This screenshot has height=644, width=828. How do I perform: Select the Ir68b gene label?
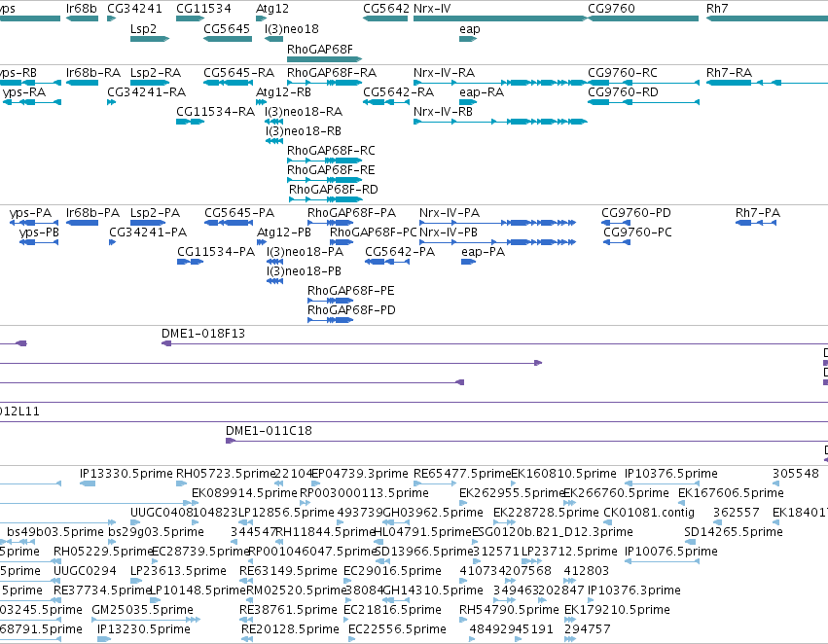click(82, 9)
